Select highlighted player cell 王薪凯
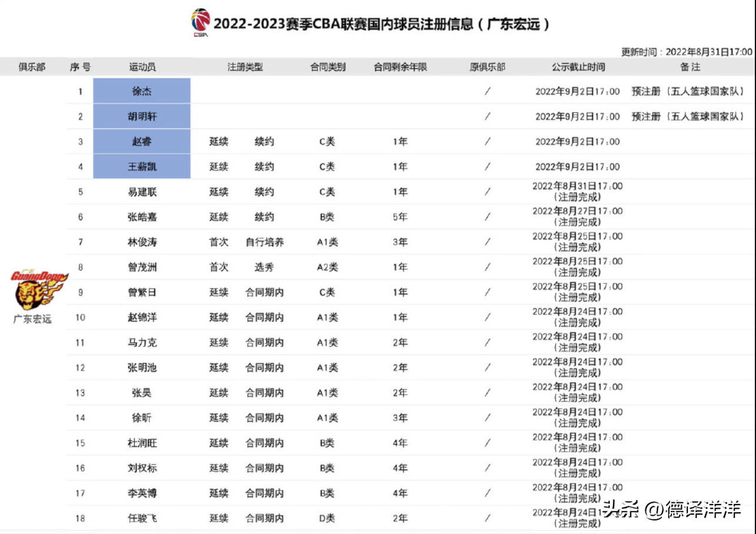 (142, 166)
